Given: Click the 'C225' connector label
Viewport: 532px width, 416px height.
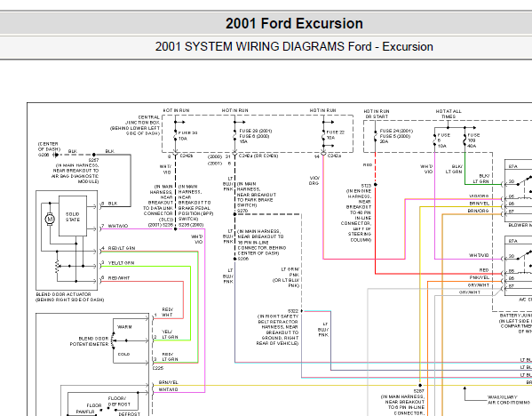Looking at the screenshot, I should [158, 368].
